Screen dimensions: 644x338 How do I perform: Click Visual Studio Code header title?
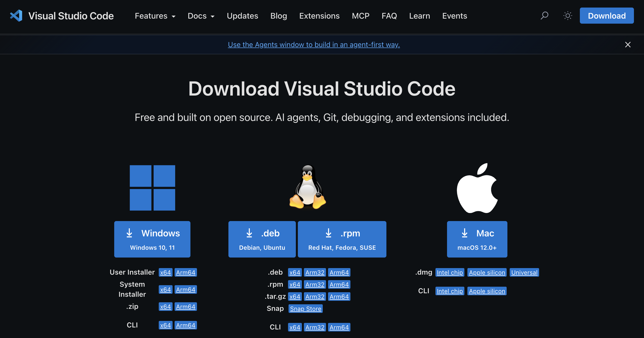tap(71, 16)
